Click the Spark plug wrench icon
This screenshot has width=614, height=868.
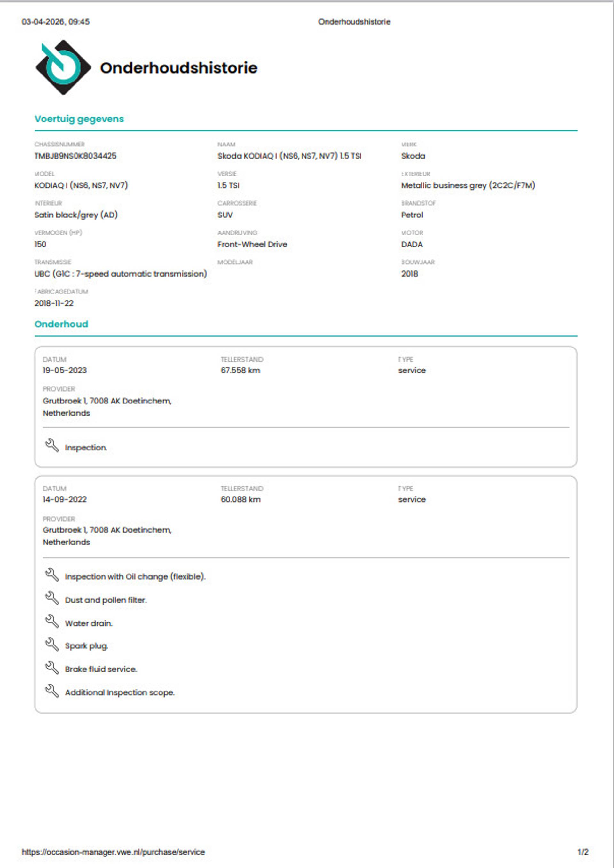tap(52, 644)
